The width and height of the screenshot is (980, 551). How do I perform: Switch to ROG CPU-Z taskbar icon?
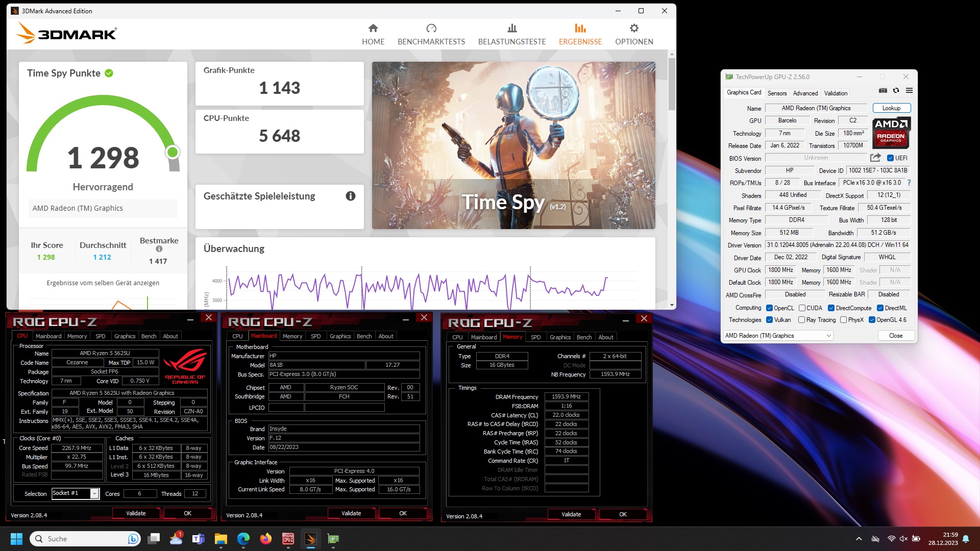[x=288, y=539]
